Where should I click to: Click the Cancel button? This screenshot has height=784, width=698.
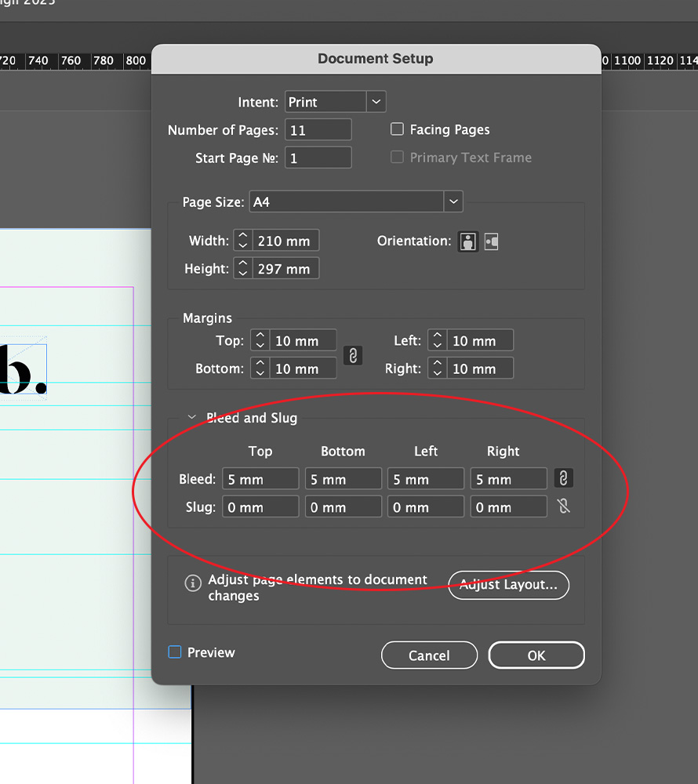429,655
